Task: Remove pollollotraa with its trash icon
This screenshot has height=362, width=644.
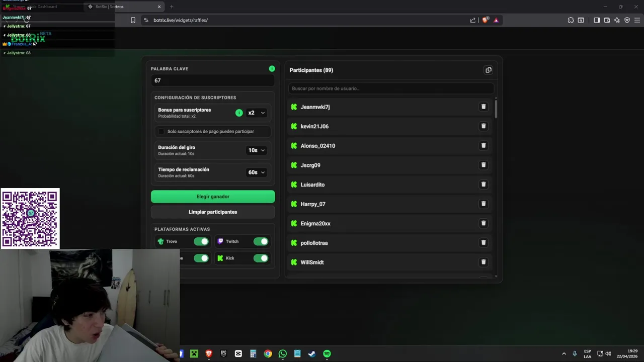Action: 484,242
